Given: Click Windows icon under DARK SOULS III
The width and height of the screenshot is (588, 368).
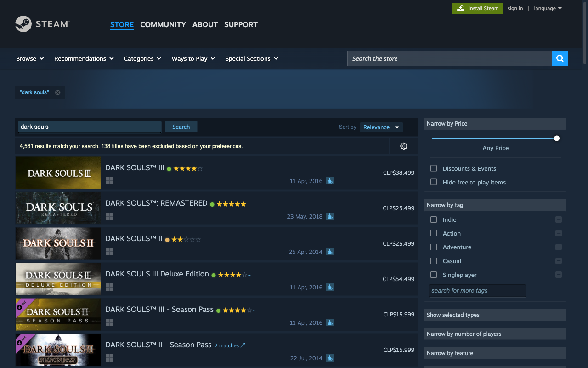Looking at the screenshot, I should tap(109, 181).
